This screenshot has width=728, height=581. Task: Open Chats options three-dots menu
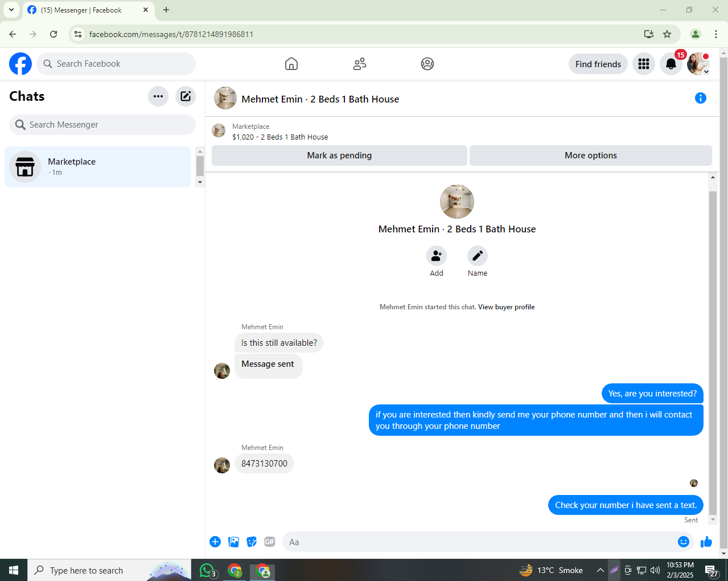pos(158,96)
